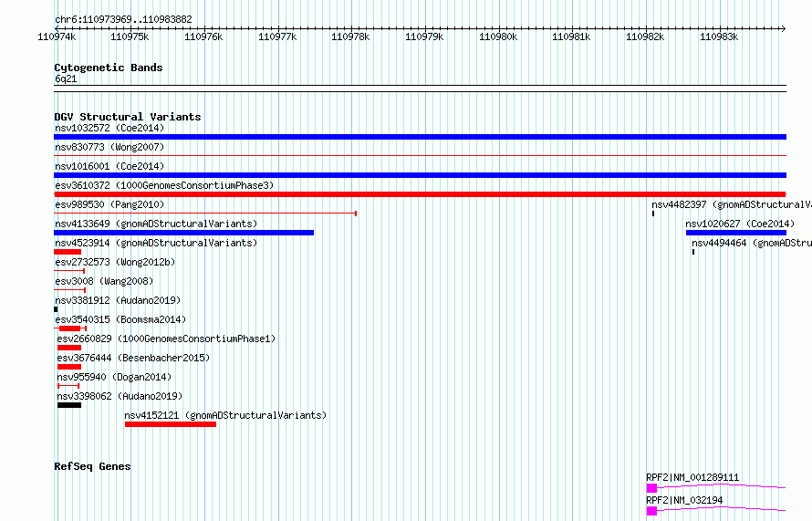Click the 110975k ruler position
The height and width of the screenshot is (521, 812).
(130, 36)
